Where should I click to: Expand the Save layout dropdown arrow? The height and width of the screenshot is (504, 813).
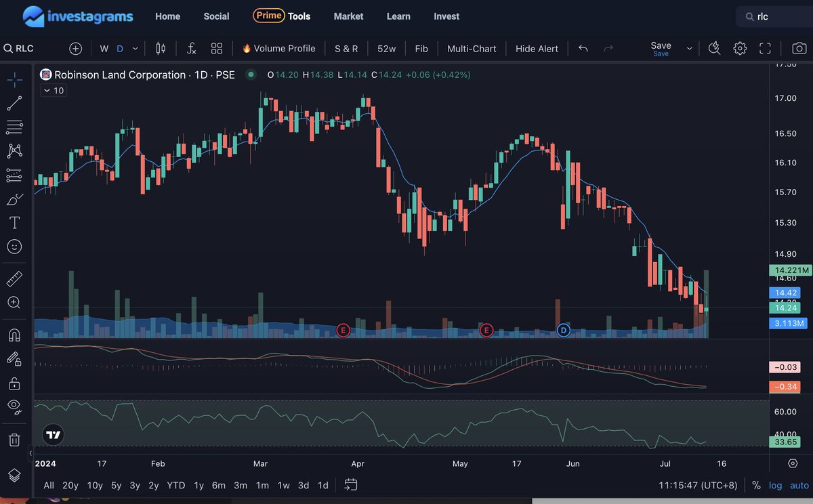[690, 49]
